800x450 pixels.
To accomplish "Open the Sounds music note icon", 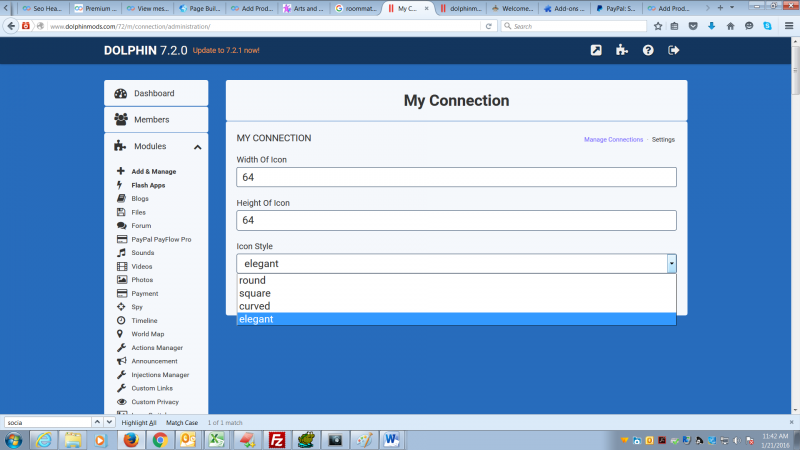I will [x=121, y=253].
